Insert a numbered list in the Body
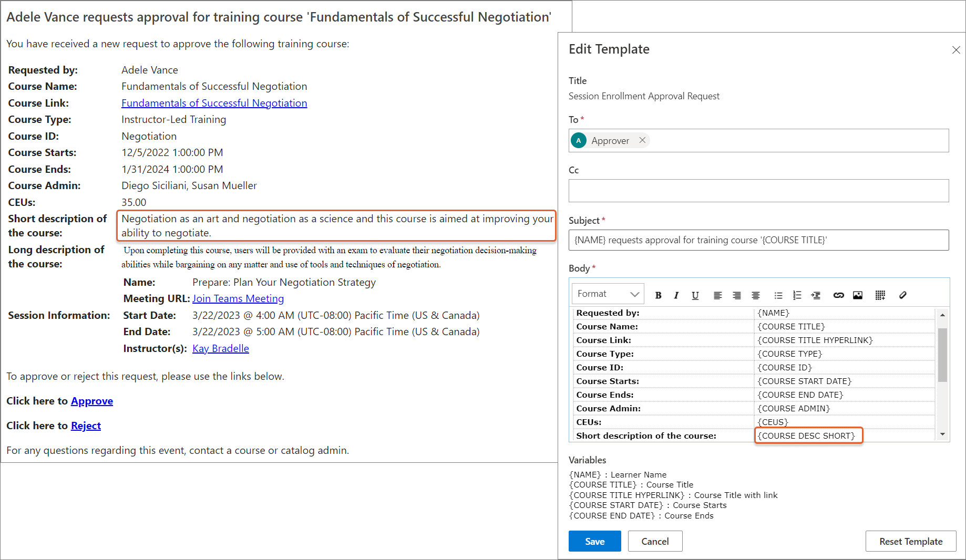966x560 pixels. [797, 295]
